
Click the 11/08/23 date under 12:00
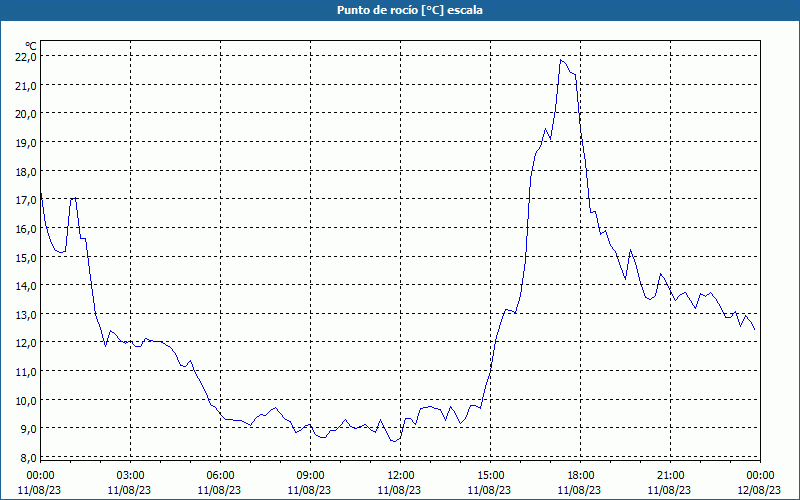(x=399, y=490)
